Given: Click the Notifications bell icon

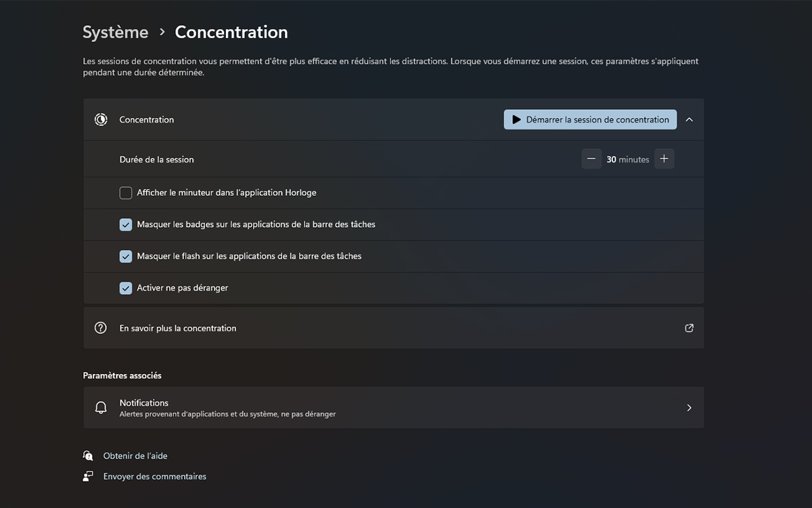Looking at the screenshot, I should (101, 408).
